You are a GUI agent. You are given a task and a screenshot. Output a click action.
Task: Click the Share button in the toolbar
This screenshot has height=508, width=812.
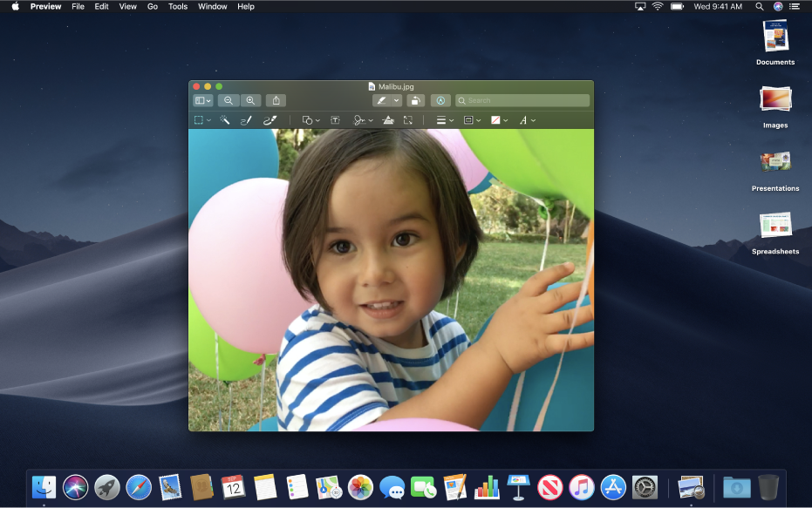(x=276, y=99)
